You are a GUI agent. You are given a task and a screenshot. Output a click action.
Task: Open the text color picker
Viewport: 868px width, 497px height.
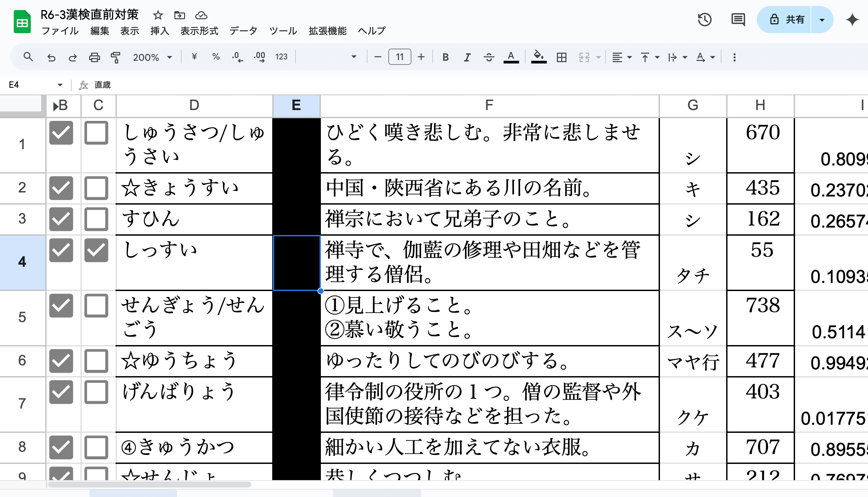(x=511, y=57)
